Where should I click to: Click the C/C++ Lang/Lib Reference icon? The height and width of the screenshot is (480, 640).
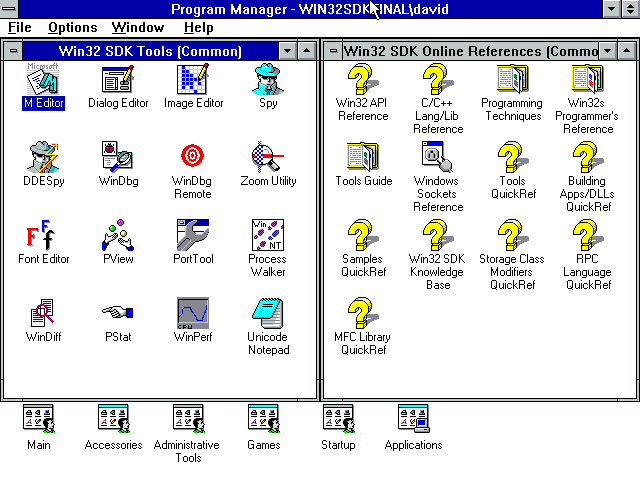[x=438, y=79]
